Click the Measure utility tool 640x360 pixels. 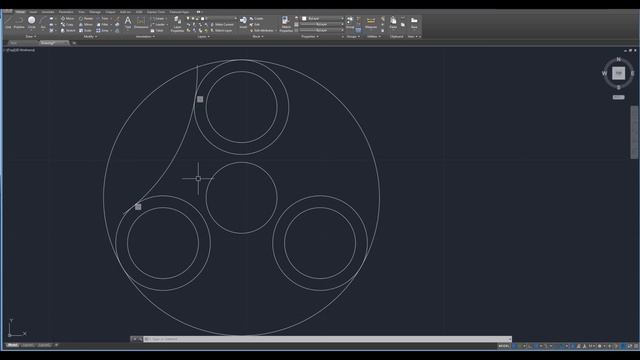371,22
